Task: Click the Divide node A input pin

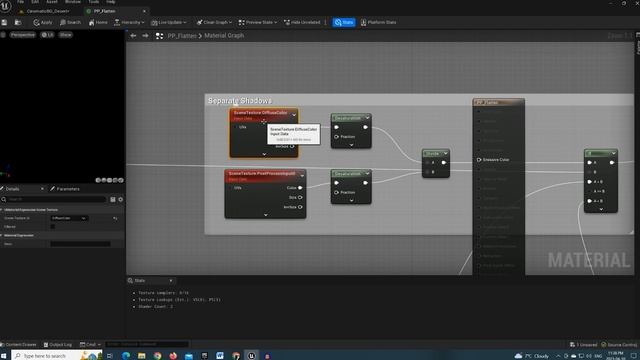Action: click(x=427, y=163)
